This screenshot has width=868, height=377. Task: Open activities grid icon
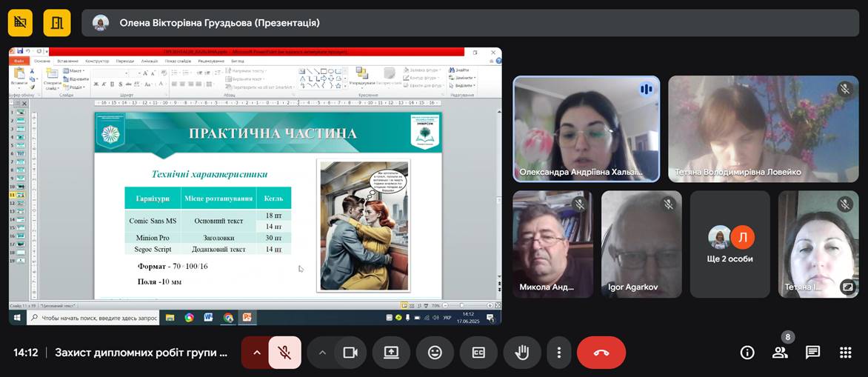845,353
